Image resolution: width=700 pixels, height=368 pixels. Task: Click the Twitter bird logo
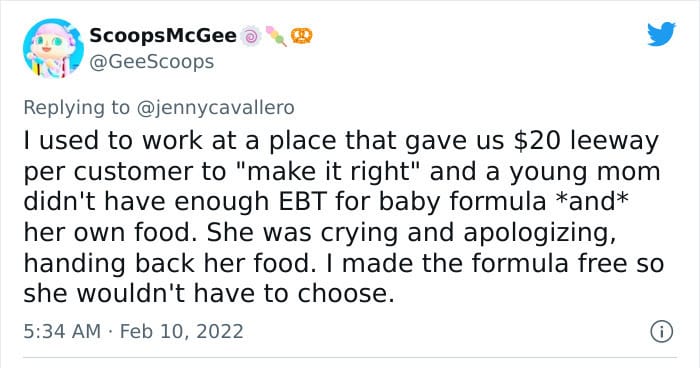pos(662,33)
